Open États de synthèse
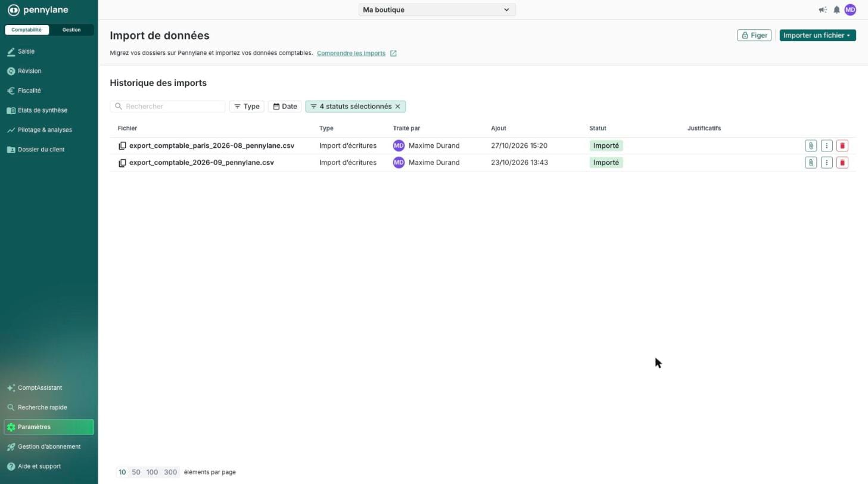The image size is (868, 484). [x=49, y=110]
